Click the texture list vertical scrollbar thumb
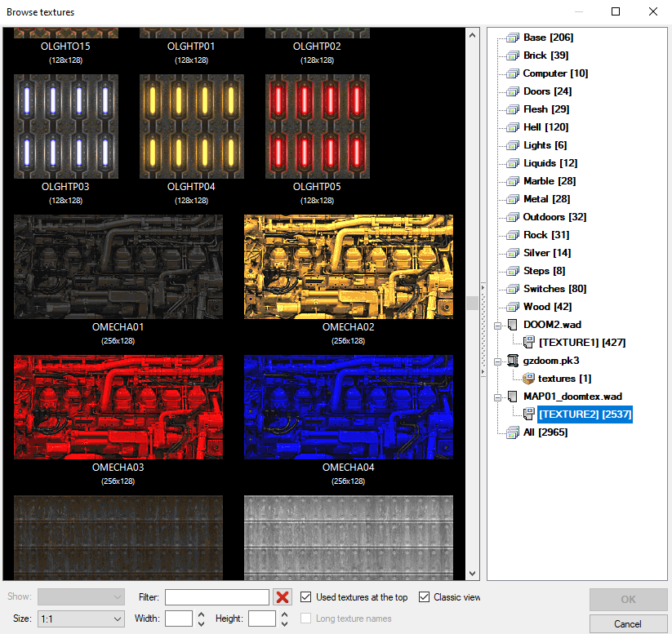The height and width of the screenshot is (634, 672). coord(472,303)
